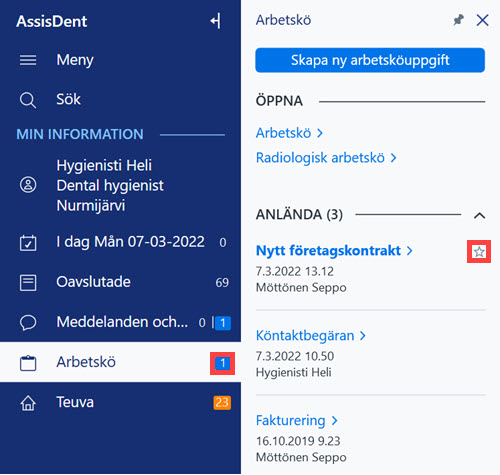This screenshot has height=475, width=500.
Task: Open the Köntaktbegäran task link
Action: tap(311, 336)
